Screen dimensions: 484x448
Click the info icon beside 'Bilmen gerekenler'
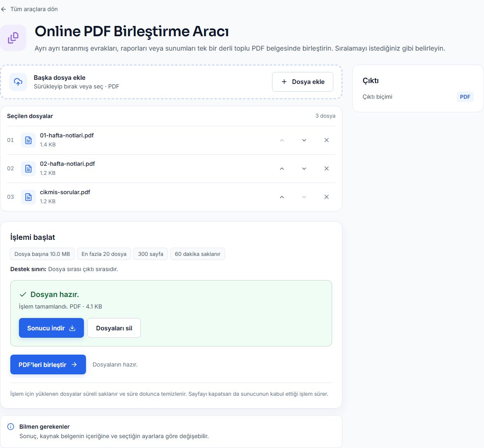pos(11,427)
